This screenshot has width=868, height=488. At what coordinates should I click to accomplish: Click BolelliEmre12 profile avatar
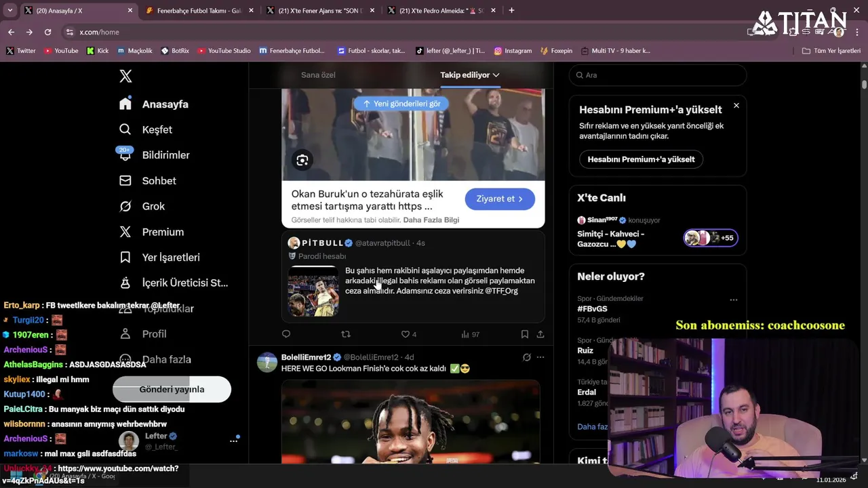[267, 362]
